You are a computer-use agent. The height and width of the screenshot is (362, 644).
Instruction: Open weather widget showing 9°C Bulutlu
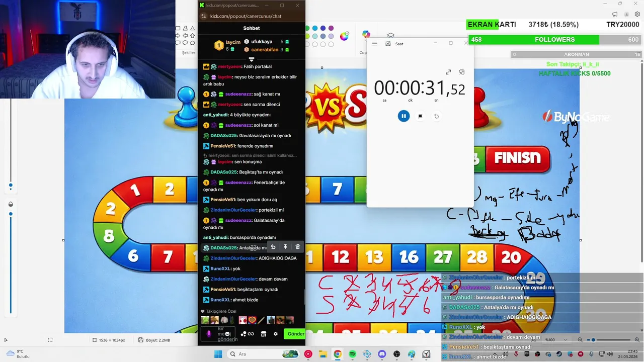[x=18, y=354]
